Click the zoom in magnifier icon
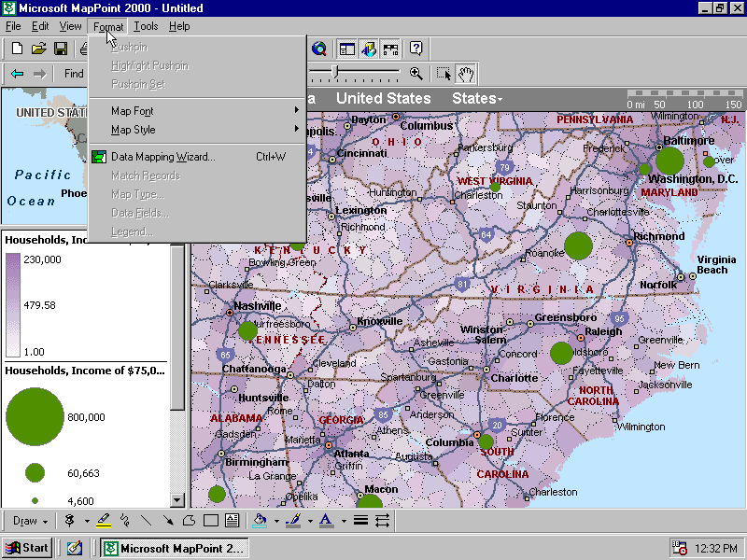Viewport: 747px width, 560px height. [416, 74]
